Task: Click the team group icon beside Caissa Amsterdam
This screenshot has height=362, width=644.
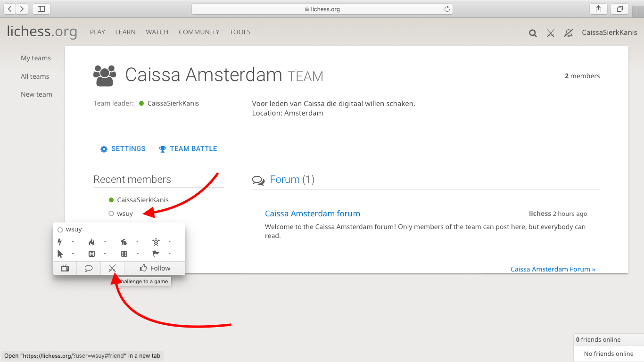Action: coord(105,75)
